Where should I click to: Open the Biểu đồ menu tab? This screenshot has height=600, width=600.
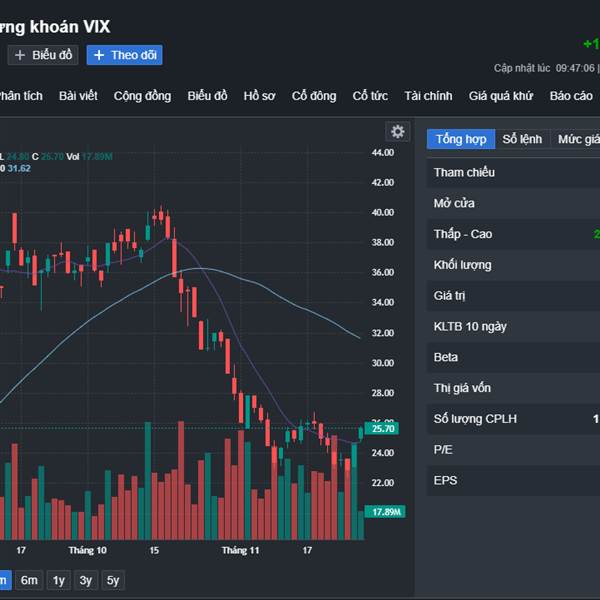207,96
